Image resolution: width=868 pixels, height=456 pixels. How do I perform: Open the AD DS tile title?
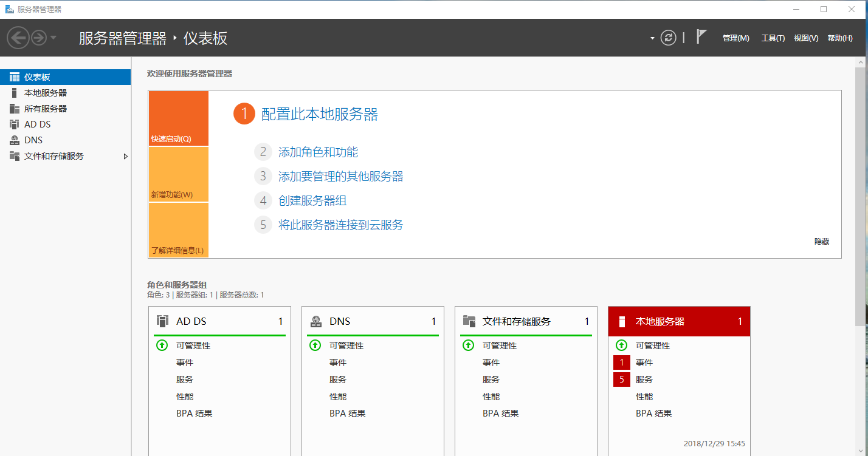coord(191,321)
